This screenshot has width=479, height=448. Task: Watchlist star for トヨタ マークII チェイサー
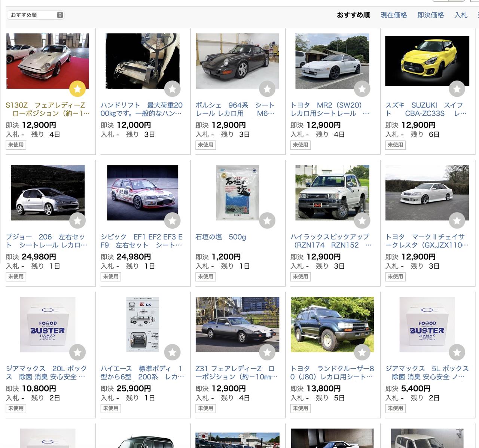(457, 220)
